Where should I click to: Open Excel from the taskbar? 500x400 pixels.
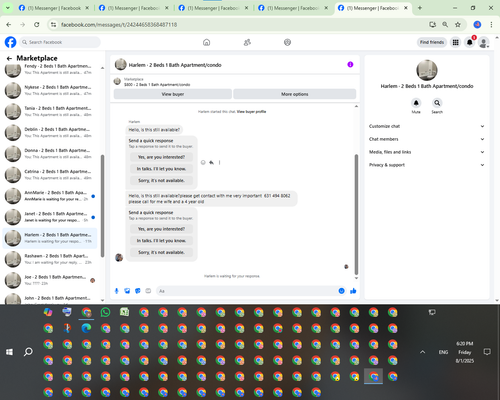[x=125, y=312]
